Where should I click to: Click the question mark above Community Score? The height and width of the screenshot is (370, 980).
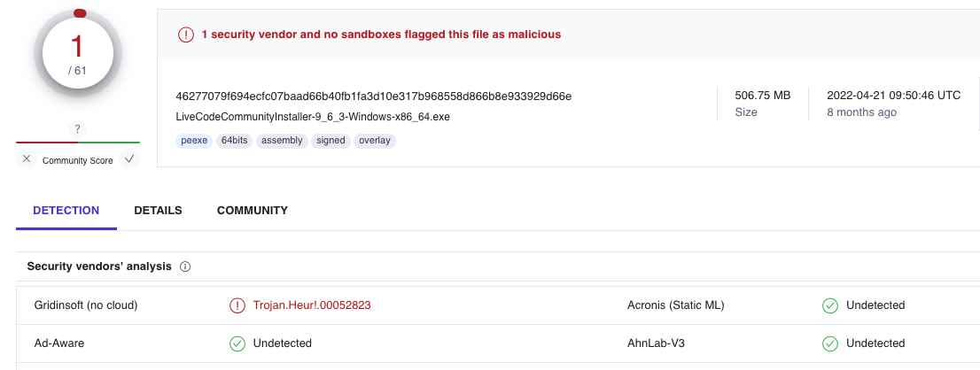(78, 128)
